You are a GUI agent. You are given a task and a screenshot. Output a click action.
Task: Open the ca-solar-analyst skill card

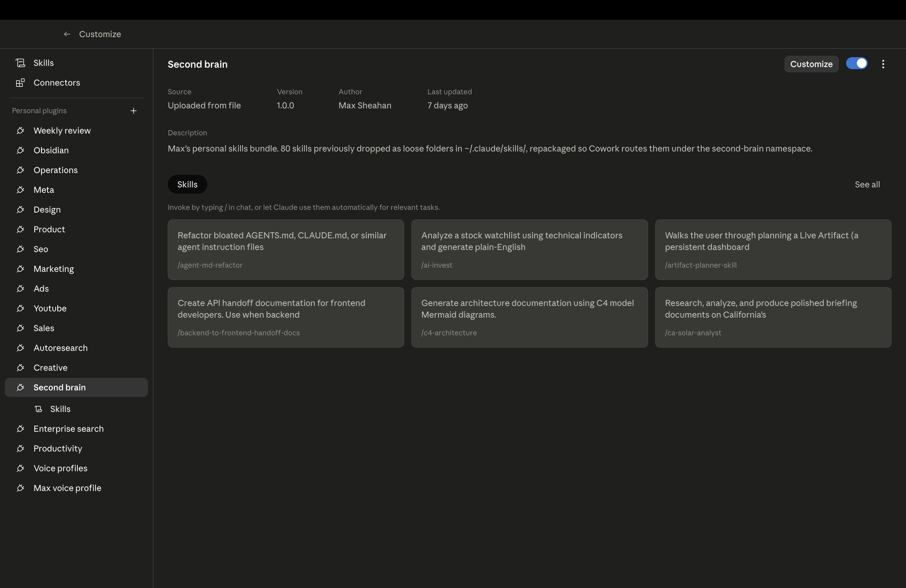pyautogui.click(x=773, y=317)
